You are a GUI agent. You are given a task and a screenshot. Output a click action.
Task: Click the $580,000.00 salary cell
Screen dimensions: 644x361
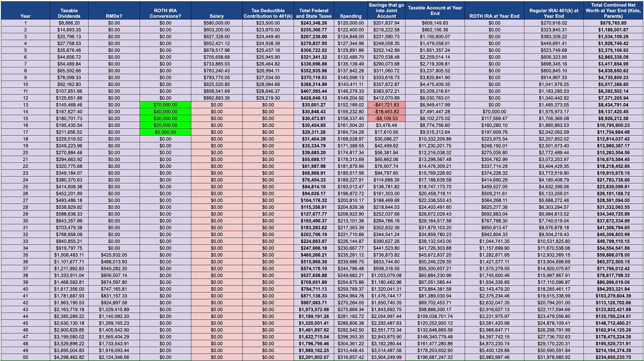click(217, 23)
